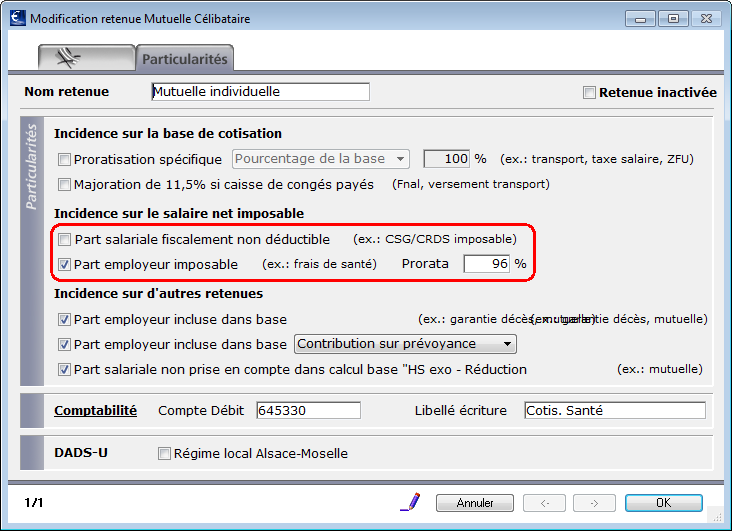Image resolution: width=732 pixels, height=531 pixels.
Task: Click the application icon in the title bar
Action: (18, 18)
